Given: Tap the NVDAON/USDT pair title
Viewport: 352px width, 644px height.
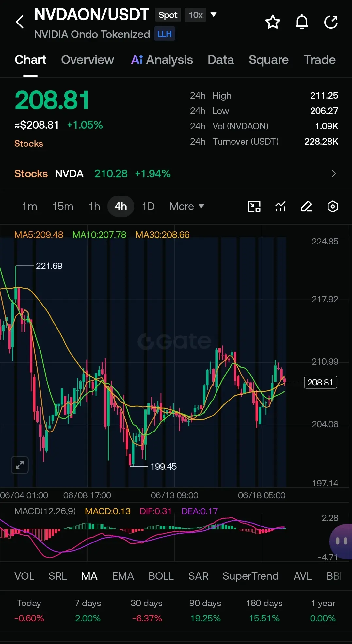Looking at the screenshot, I should point(92,15).
